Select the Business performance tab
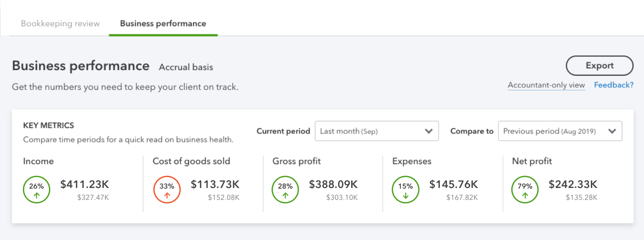Screen dimensions: 644x240 click(x=163, y=23)
